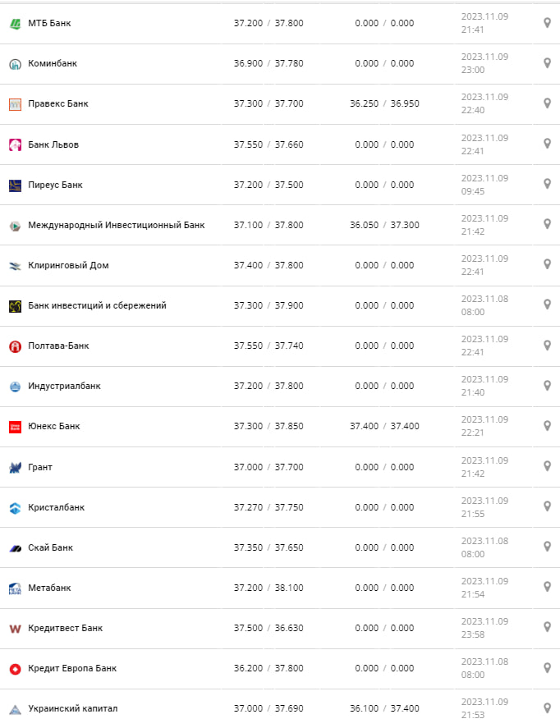This screenshot has height=728, width=560.
Task: Click the Юнекс Банк red logo
Action: (x=15, y=427)
